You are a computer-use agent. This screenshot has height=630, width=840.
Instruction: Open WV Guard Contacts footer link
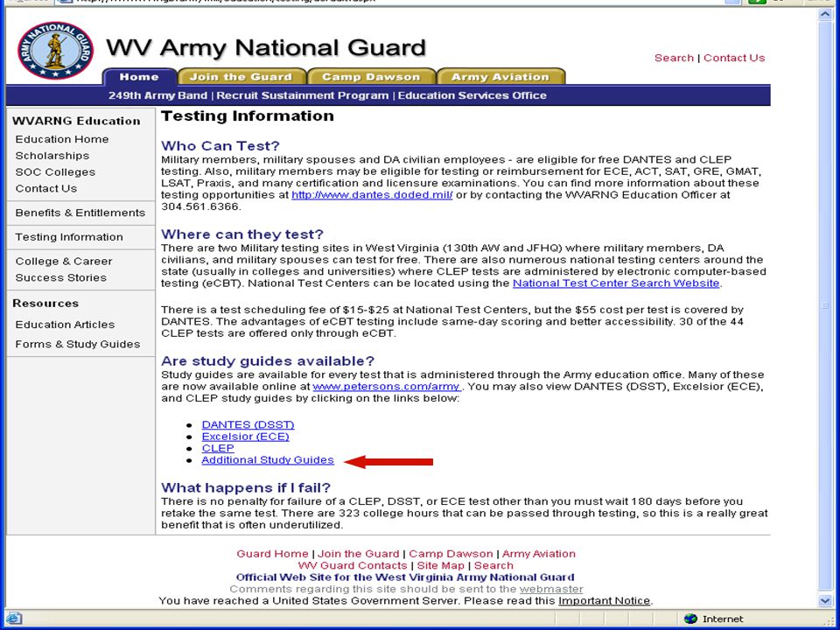coord(353,566)
